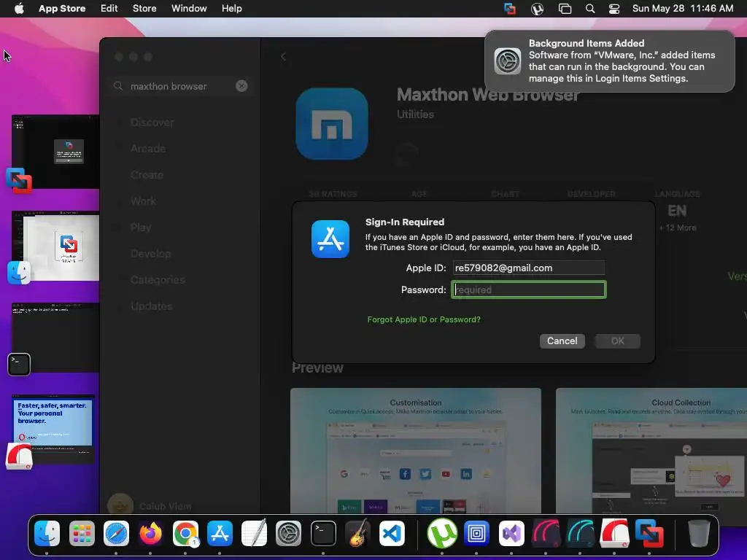Open the Cloud Collection preview screenshot
747x560 pixels.
coord(651,451)
